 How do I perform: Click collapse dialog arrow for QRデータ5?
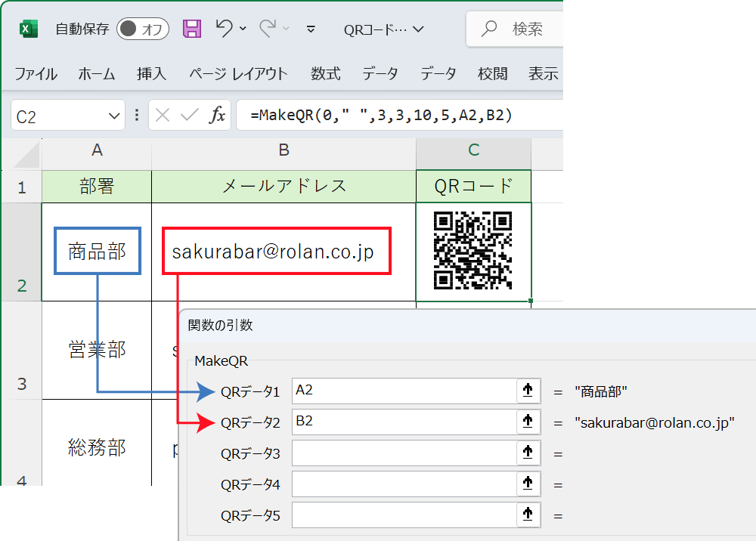pyautogui.click(x=528, y=515)
